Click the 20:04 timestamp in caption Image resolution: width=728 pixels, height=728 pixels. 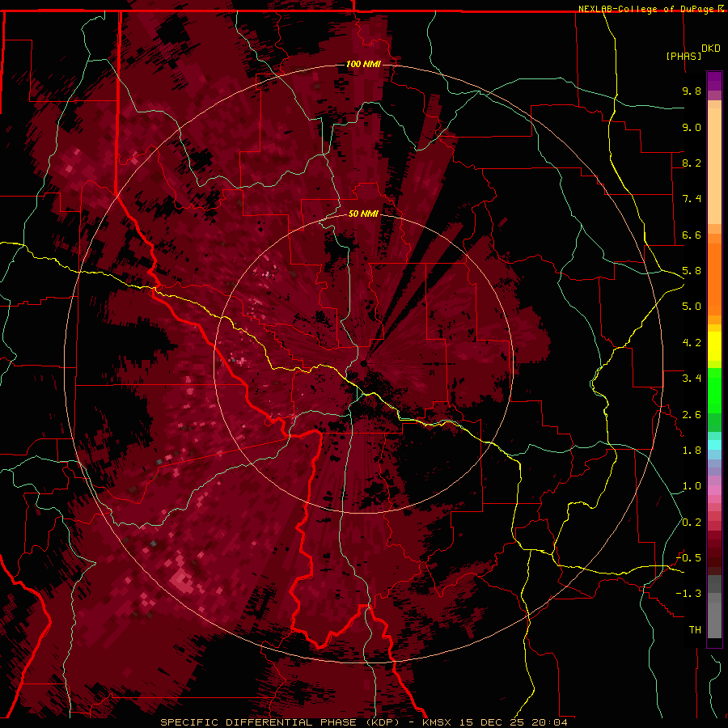pyautogui.click(x=550, y=722)
